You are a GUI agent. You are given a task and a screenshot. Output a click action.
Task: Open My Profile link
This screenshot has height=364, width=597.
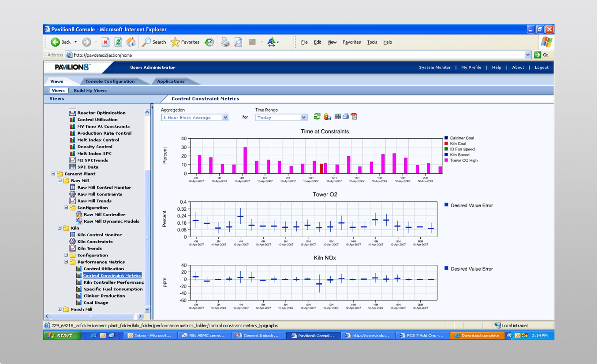(471, 67)
